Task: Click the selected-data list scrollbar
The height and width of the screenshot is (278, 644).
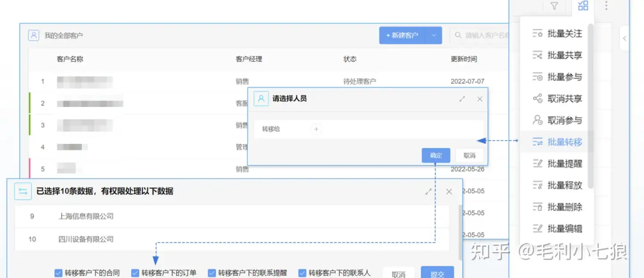Action: [461, 233]
